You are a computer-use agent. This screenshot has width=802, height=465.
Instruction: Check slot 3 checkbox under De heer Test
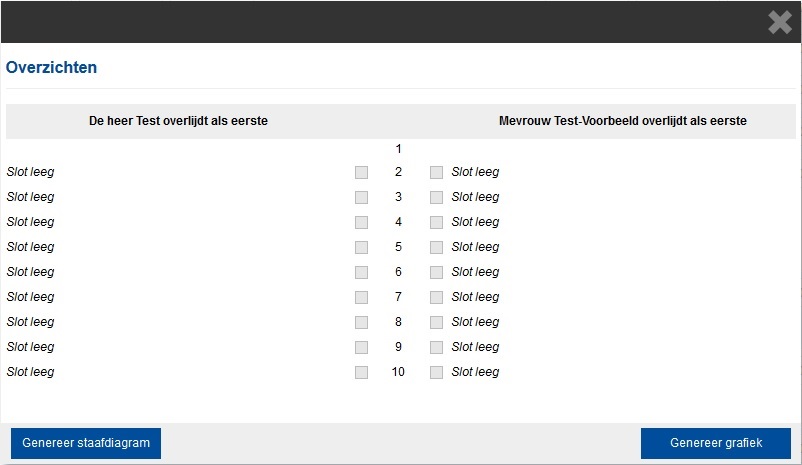pos(361,197)
